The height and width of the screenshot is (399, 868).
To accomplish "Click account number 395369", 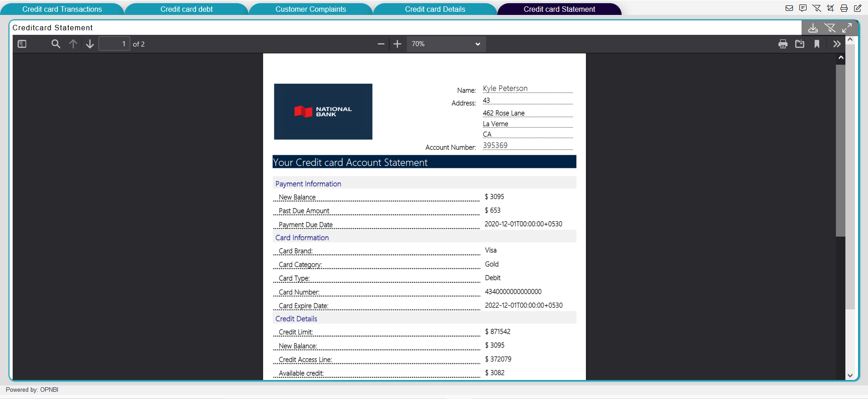I will [x=495, y=145].
